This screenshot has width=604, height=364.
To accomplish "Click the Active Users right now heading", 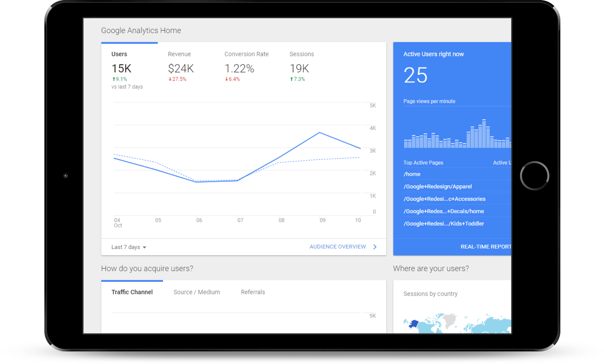I will click(x=433, y=54).
